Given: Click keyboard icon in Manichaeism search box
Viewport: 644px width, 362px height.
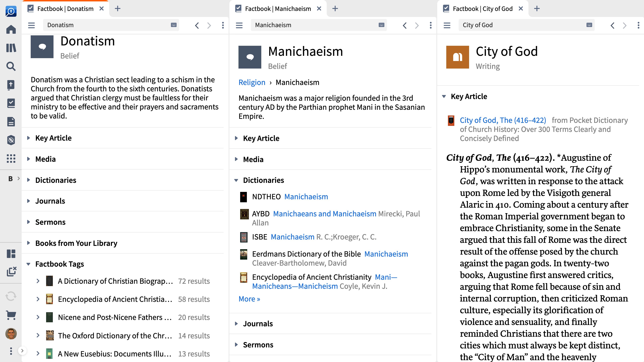Looking at the screenshot, I should [x=382, y=25].
